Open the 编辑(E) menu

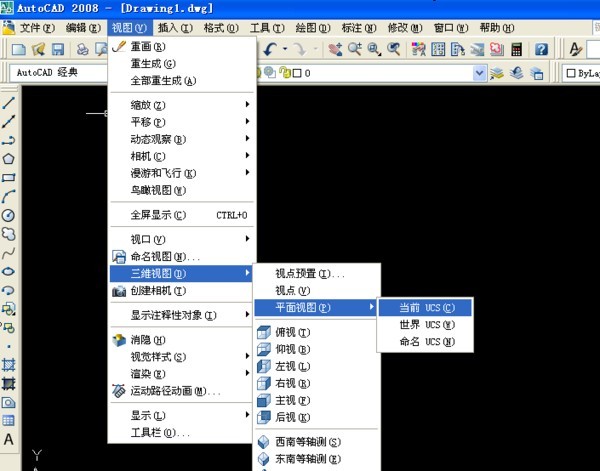tap(83, 28)
